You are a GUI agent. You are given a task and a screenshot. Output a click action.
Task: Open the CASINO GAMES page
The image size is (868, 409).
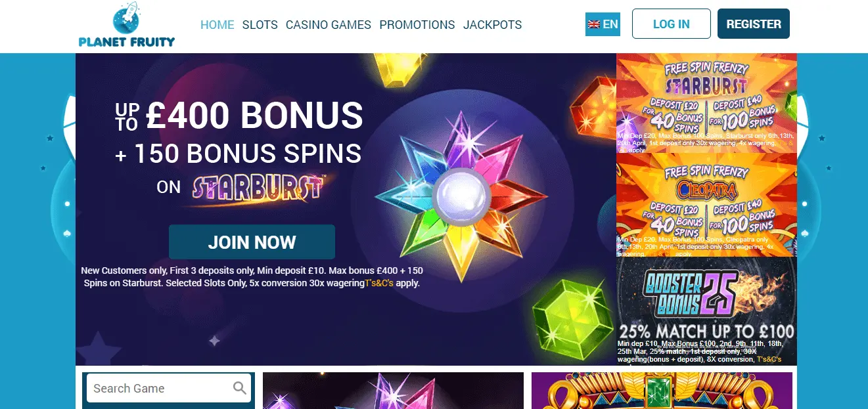(x=329, y=25)
